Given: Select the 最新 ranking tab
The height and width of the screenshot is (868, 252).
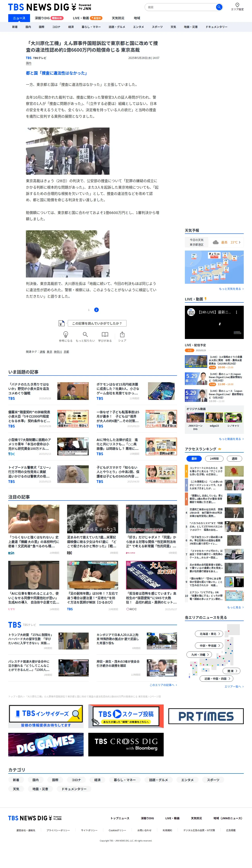Looking at the screenshot, I should 194,459.
